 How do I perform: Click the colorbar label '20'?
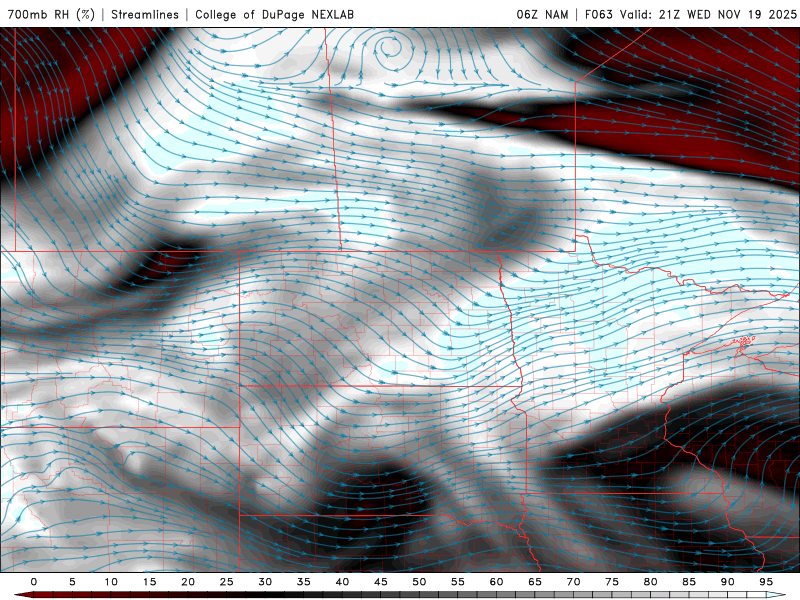188,582
